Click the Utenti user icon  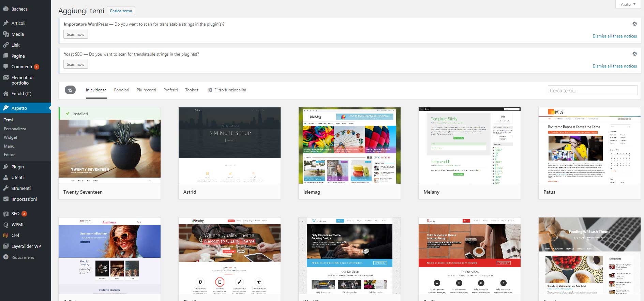[x=6, y=177]
